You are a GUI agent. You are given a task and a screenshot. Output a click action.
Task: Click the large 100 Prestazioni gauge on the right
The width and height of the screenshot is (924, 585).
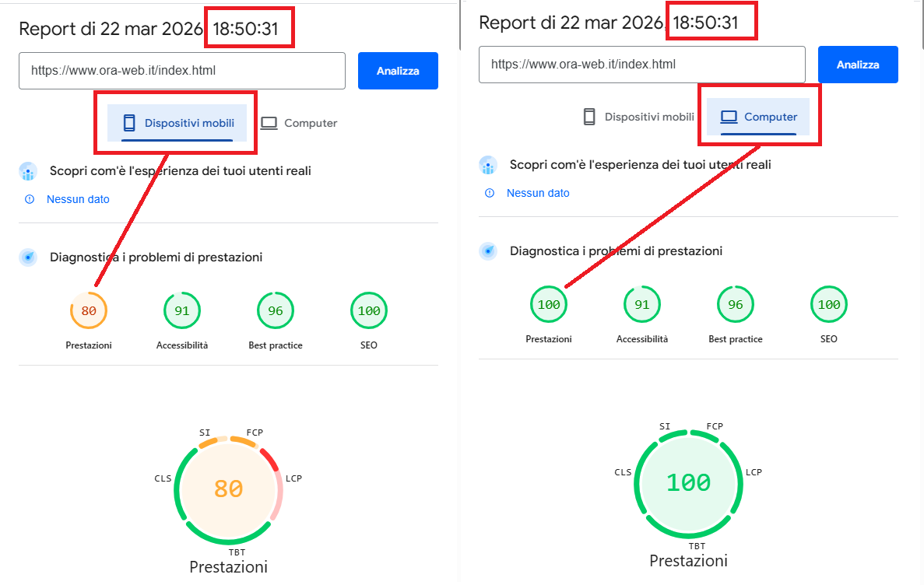point(689,482)
